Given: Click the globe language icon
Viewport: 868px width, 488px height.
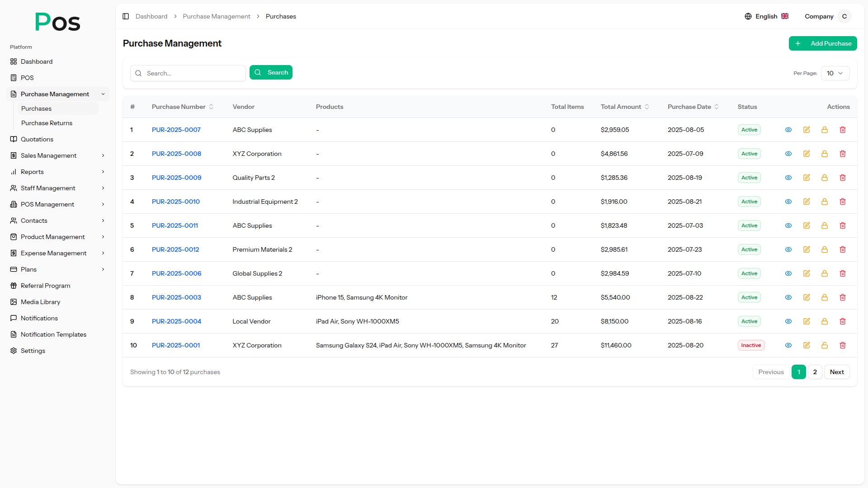Looking at the screenshot, I should pos(748,16).
